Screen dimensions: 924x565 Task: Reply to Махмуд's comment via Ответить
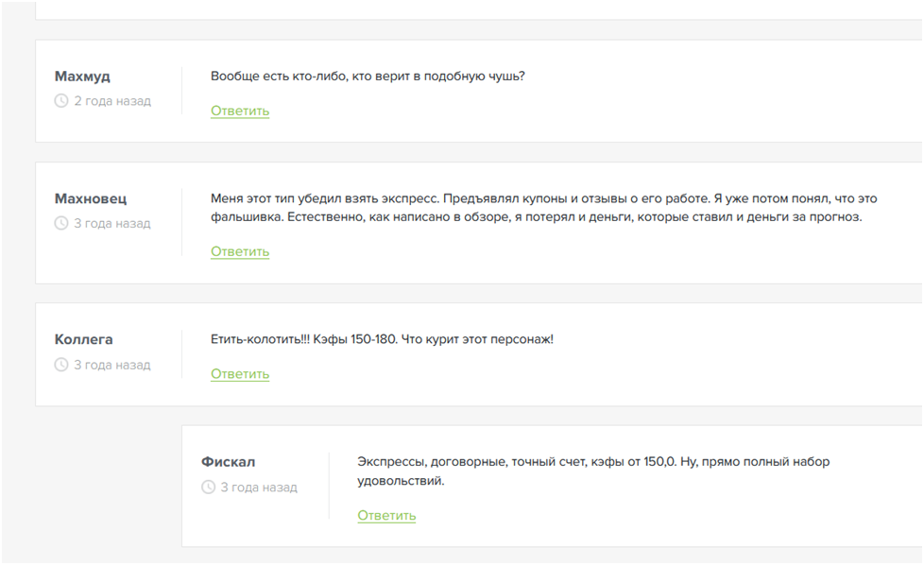tap(240, 111)
